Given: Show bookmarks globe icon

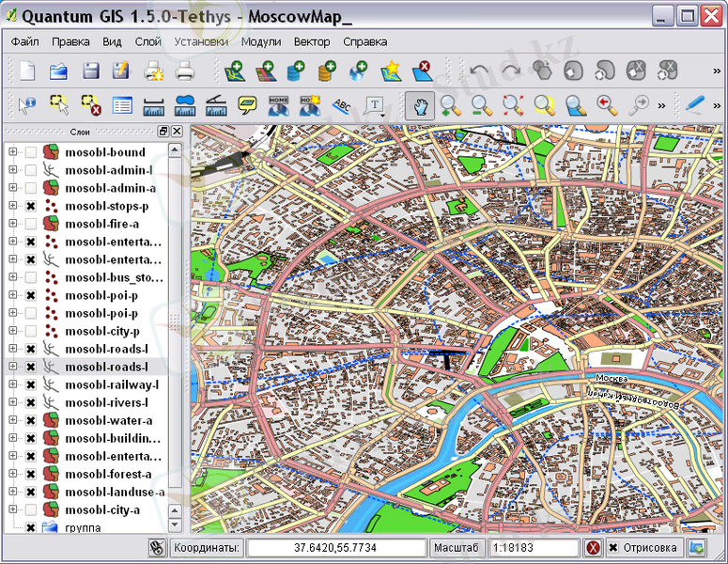Looking at the screenshot, I should 279,106.
